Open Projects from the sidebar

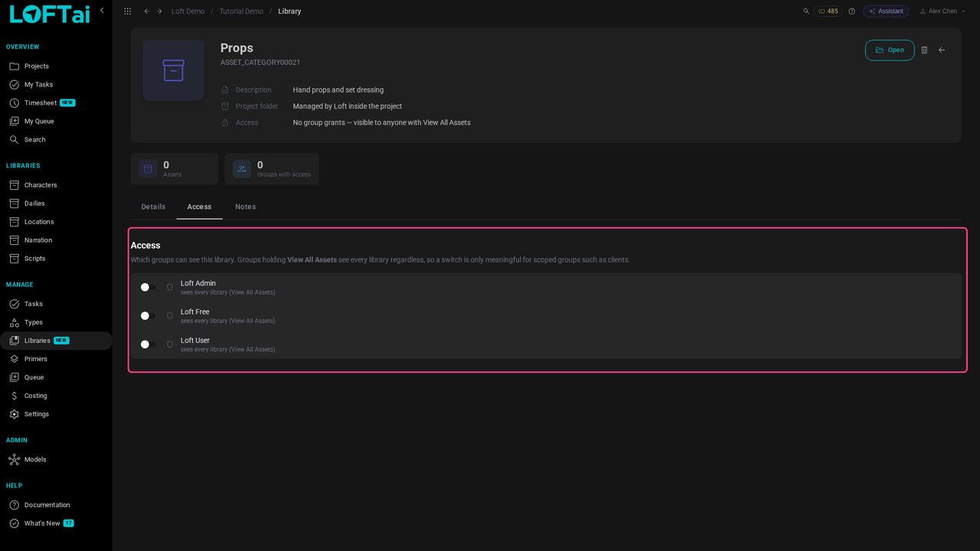56,67
